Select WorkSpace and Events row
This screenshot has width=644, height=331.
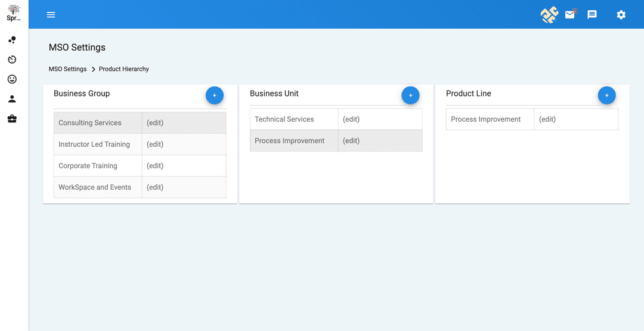[x=140, y=187]
